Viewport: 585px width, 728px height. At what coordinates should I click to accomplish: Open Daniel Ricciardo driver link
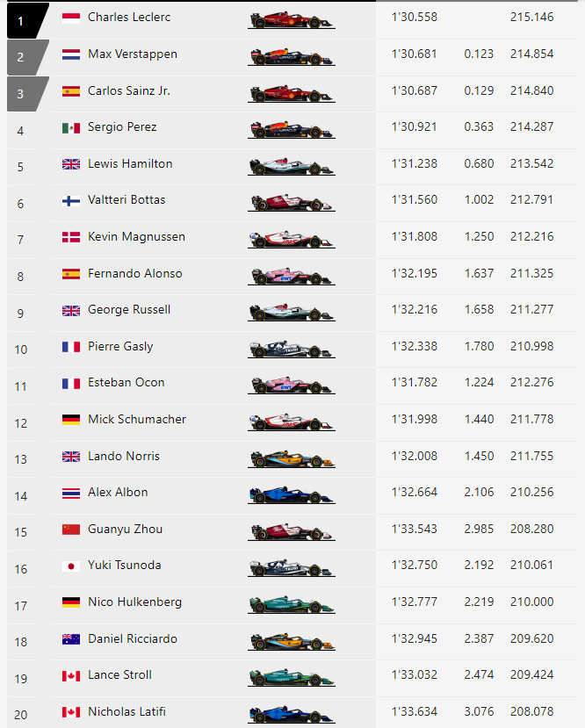click(x=133, y=638)
